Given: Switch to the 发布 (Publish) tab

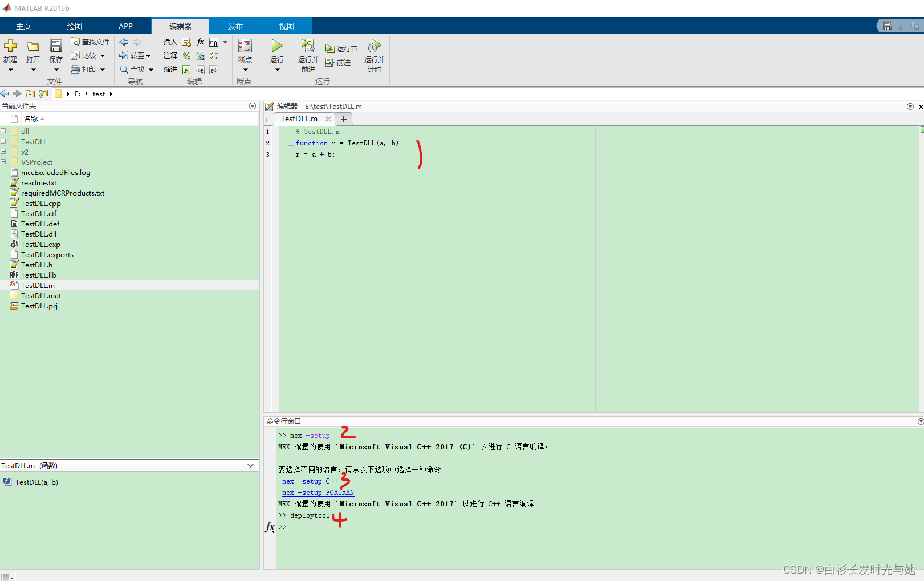Looking at the screenshot, I should pos(235,26).
